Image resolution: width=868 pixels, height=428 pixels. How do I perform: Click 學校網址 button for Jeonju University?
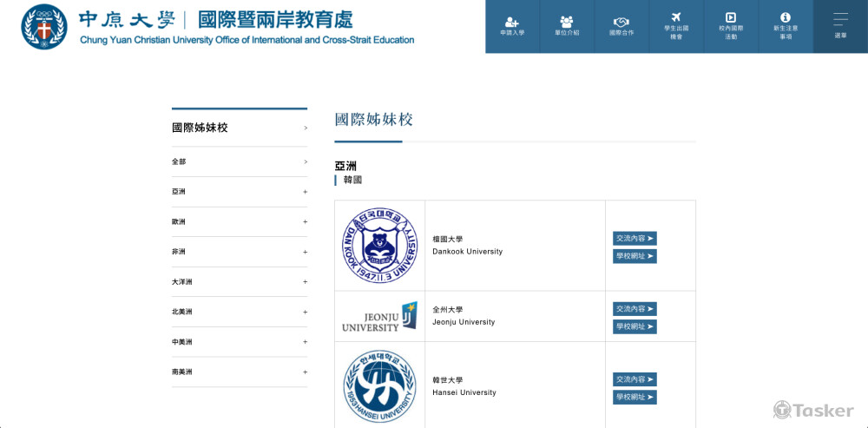635,326
